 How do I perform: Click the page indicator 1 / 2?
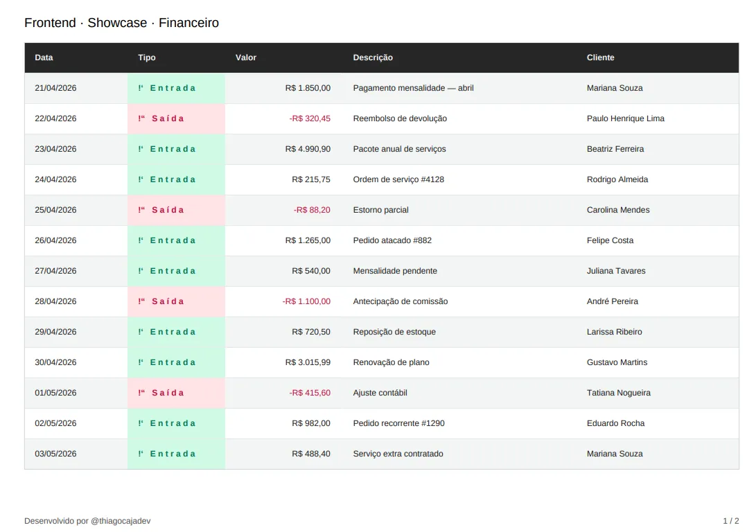tap(731, 521)
